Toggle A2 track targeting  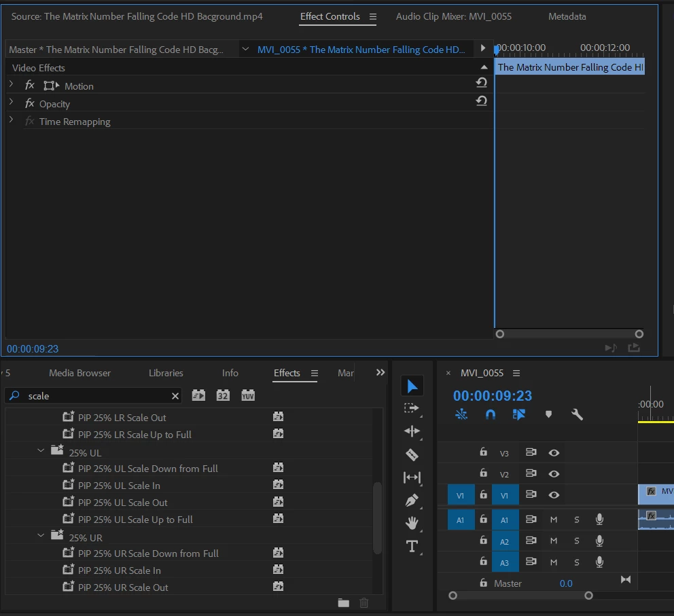click(x=505, y=541)
